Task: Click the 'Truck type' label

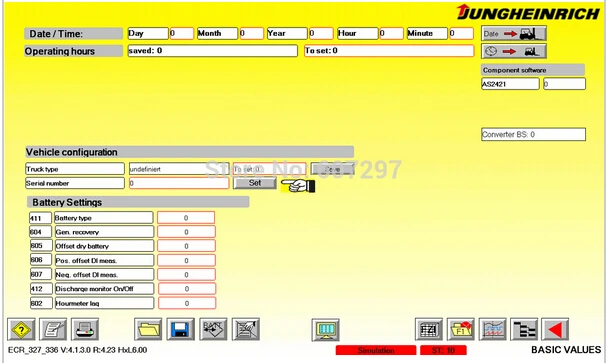Action: 75,169
